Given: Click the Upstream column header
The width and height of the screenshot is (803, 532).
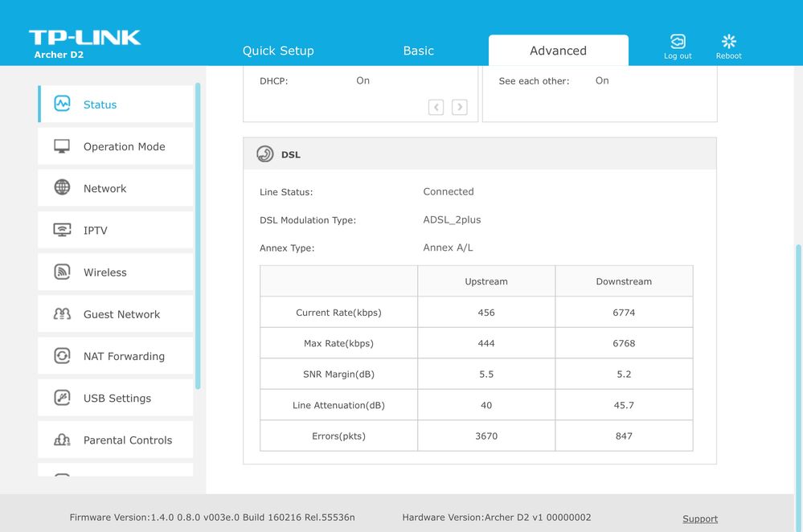Looking at the screenshot, I should [x=486, y=281].
